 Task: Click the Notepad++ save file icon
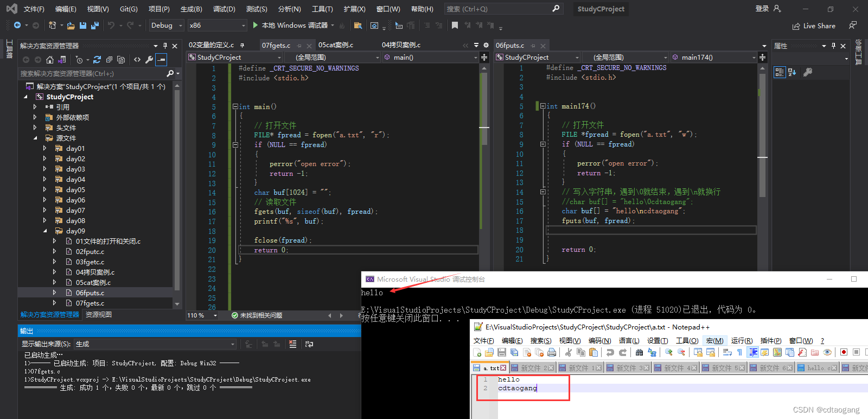tap(502, 352)
